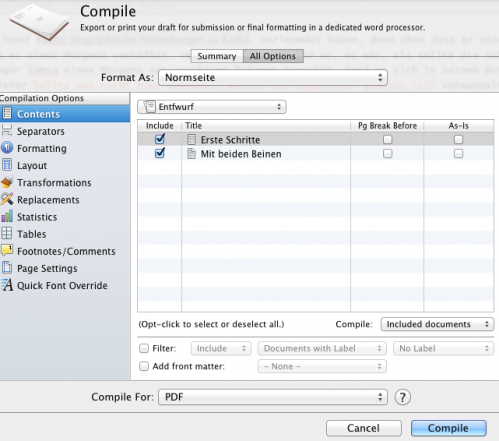Viewport: 499px width, 441px height.
Task: Click the Quick Font Override letter icon
Action: (7, 285)
